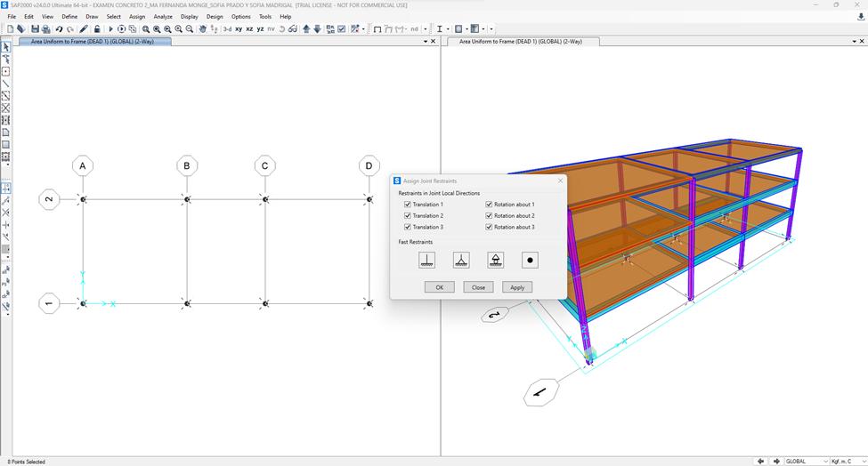Image resolution: width=868 pixels, height=466 pixels.
Task: Click grid bubble 2 in plan view
Action: (x=49, y=199)
